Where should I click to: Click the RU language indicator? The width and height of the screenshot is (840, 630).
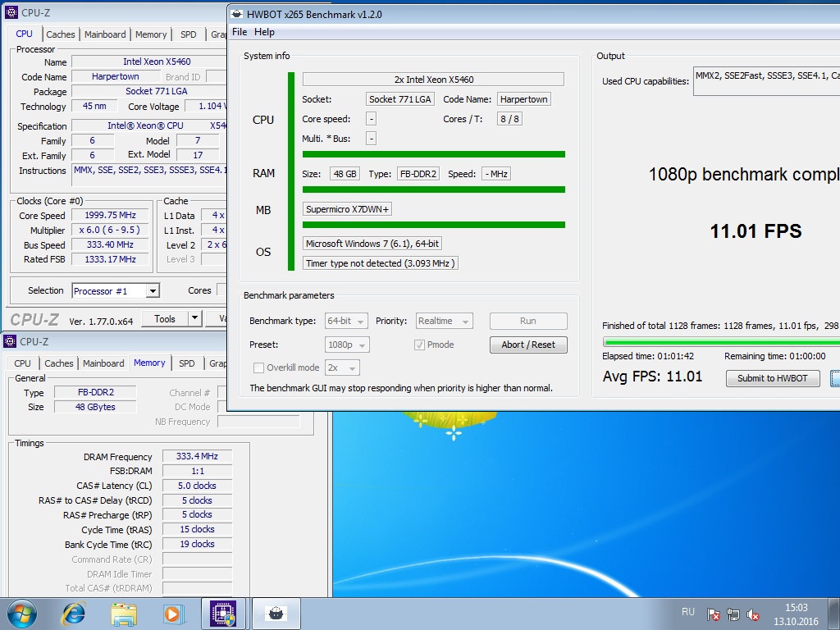[x=688, y=612]
